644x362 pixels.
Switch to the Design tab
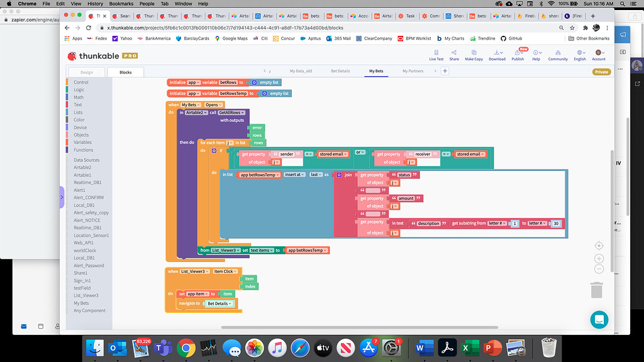86,72
